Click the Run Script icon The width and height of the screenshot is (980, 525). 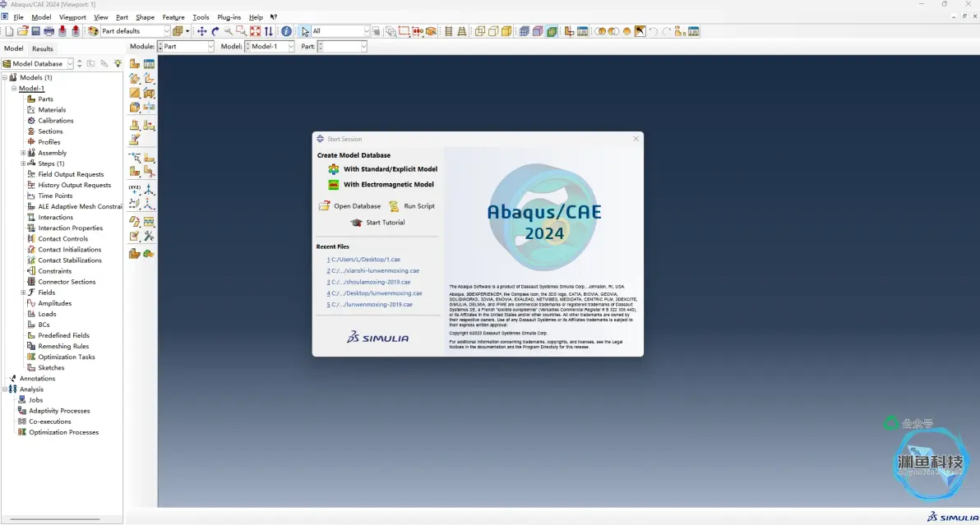point(394,206)
